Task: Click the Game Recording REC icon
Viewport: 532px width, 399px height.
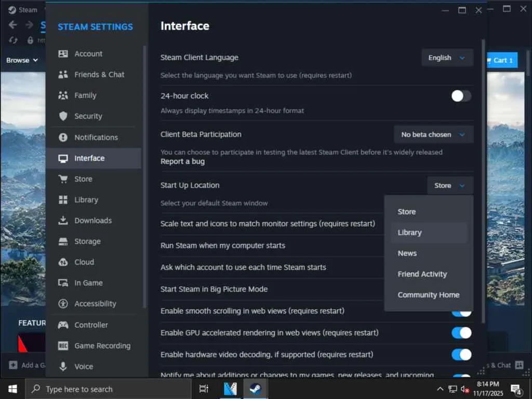Action: [x=63, y=345]
